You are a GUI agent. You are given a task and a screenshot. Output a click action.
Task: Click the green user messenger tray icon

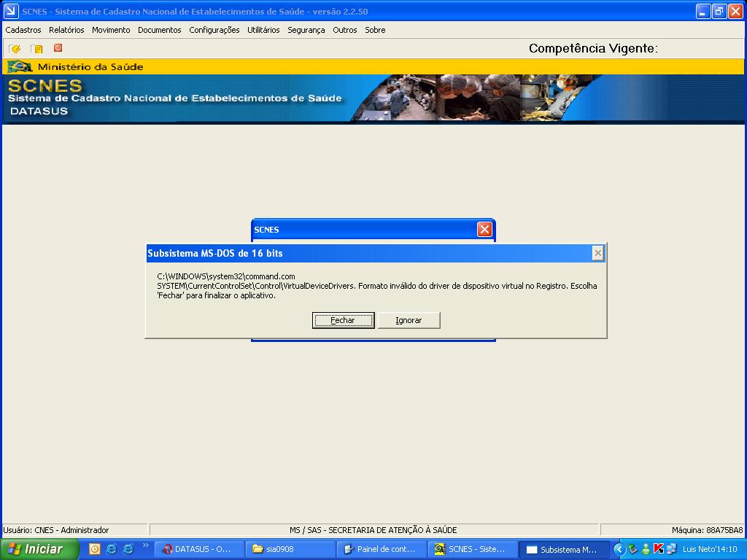tap(646, 549)
